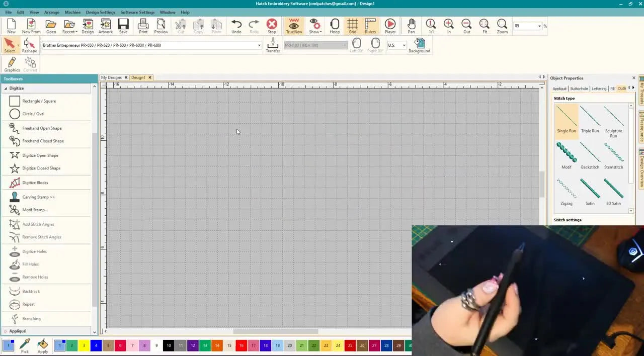This screenshot has height=356, width=644.
Task: Toggle the Rulers on or off
Action: (x=370, y=26)
